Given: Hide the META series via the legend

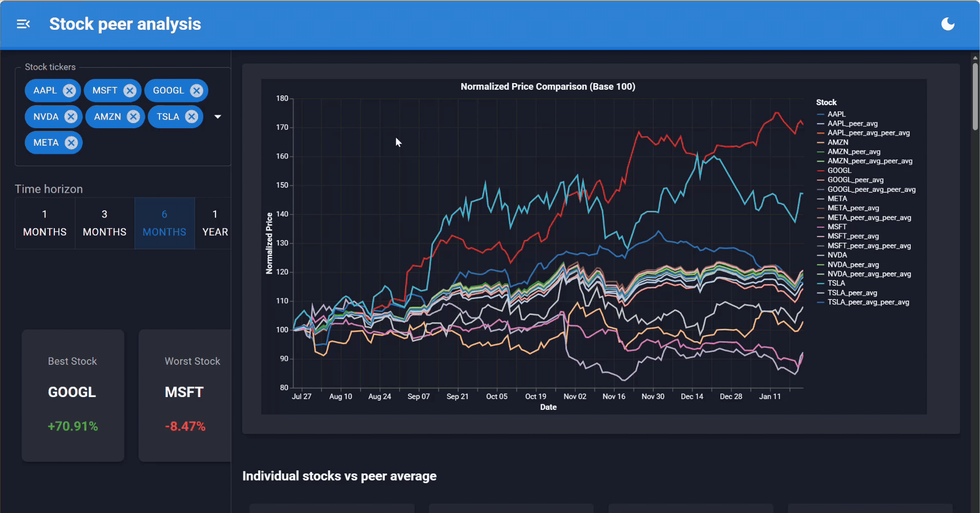Looking at the screenshot, I should click(837, 199).
